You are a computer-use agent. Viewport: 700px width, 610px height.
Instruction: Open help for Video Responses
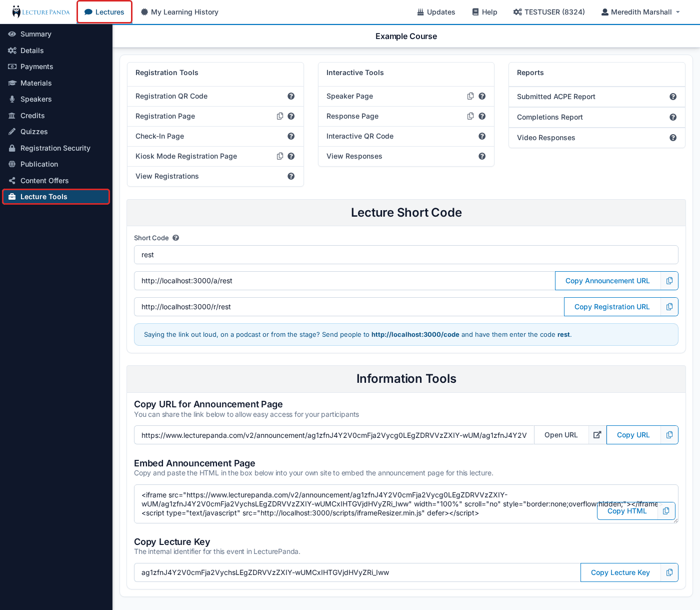coord(673,138)
